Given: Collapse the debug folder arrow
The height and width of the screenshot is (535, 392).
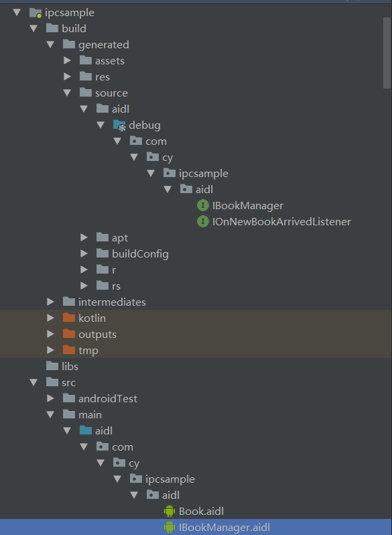Looking at the screenshot, I should click(x=101, y=125).
